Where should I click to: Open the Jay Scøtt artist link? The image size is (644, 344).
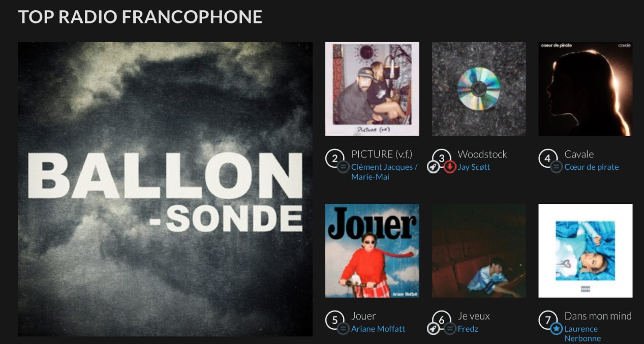pos(474,167)
